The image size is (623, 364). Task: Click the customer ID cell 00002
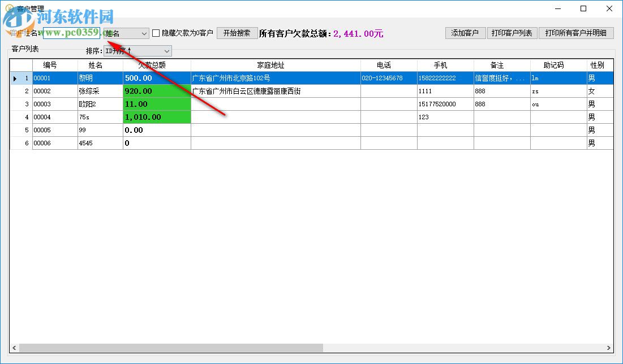55,92
